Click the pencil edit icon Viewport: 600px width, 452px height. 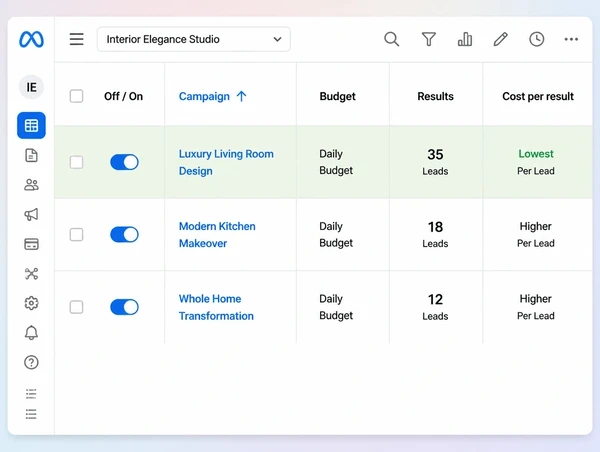(501, 39)
